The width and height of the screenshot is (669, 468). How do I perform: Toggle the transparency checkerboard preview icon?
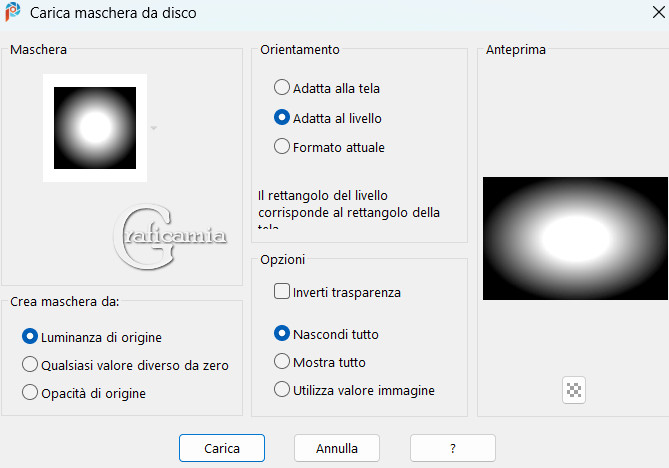tap(574, 391)
